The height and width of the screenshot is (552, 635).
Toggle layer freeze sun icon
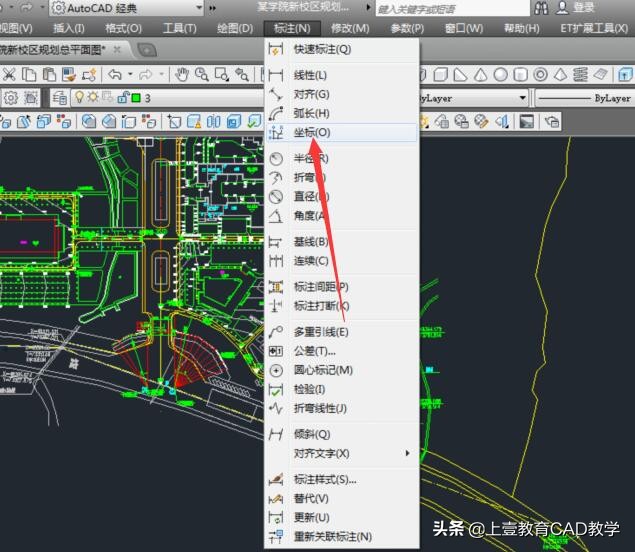coord(93,97)
